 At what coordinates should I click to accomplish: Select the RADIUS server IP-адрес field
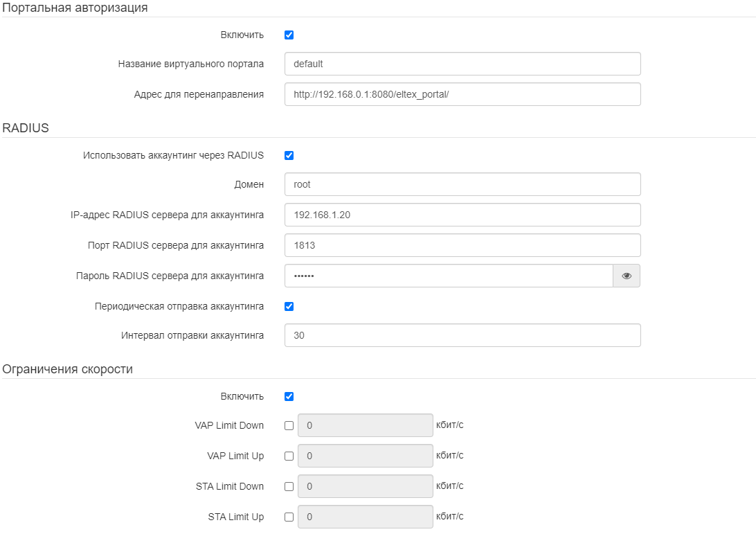(x=462, y=215)
